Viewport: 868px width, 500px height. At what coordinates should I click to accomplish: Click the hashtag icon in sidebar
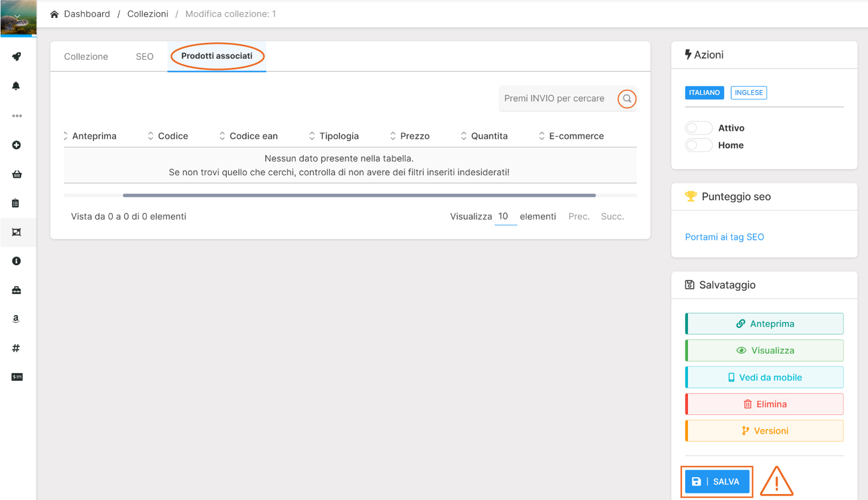click(x=16, y=348)
